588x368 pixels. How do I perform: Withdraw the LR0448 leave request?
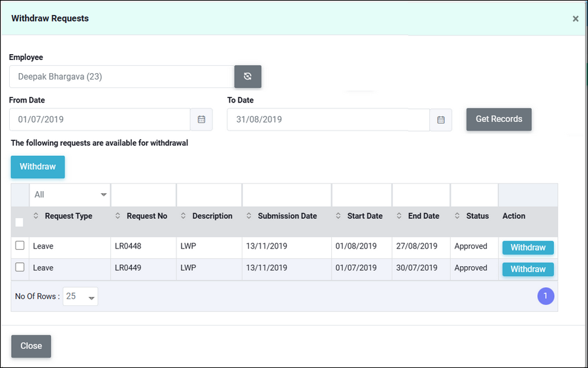point(528,247)
